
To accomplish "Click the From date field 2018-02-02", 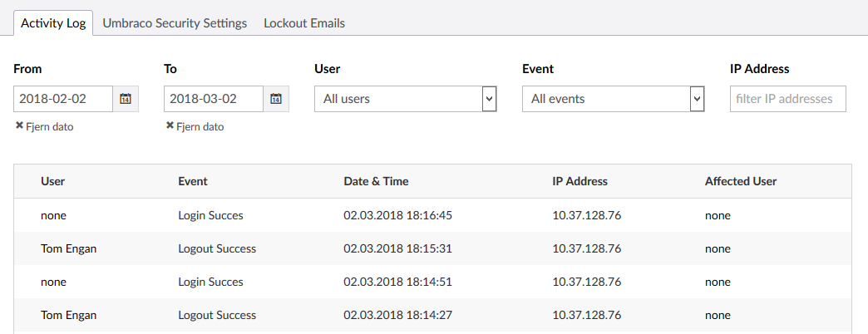I will point(63,99).
